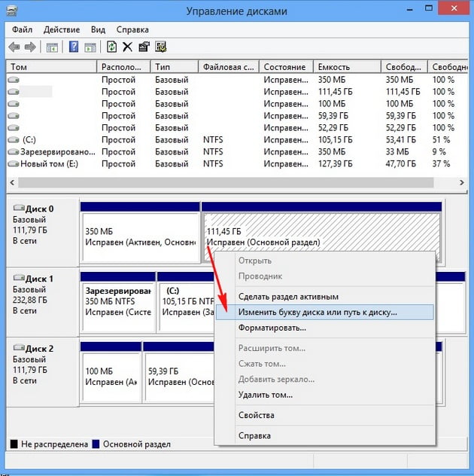Choose 'Изменить букву диска или путь к диску...'

(317, 312)
